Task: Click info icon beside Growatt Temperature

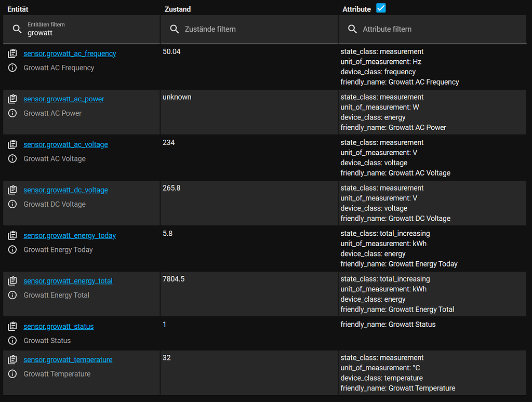Action: [x=12, y=373]
